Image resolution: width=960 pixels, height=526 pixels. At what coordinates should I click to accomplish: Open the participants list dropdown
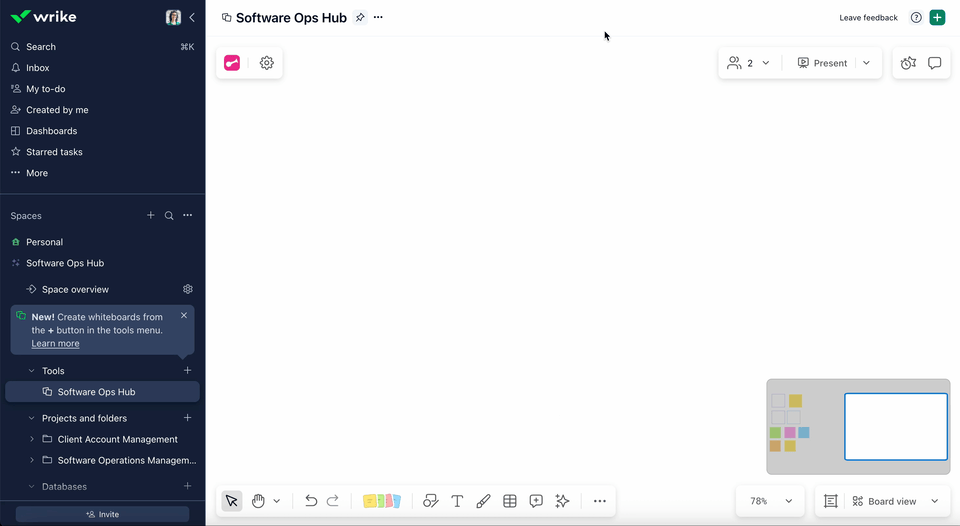point(748,63)
